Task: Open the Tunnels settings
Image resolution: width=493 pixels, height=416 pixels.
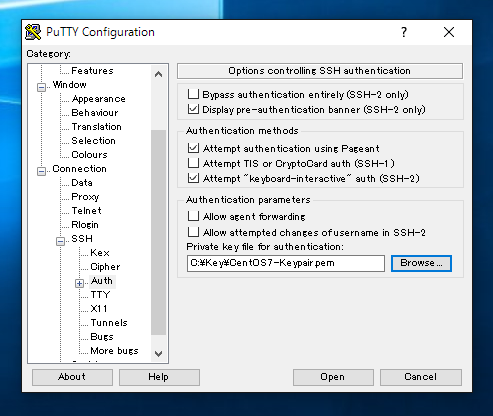Action: (x=109, y=323)
